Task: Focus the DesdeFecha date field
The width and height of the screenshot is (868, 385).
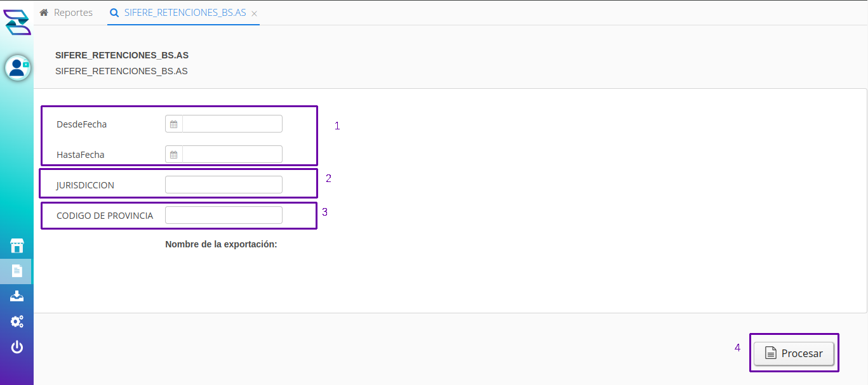Action: click(232, 124)
